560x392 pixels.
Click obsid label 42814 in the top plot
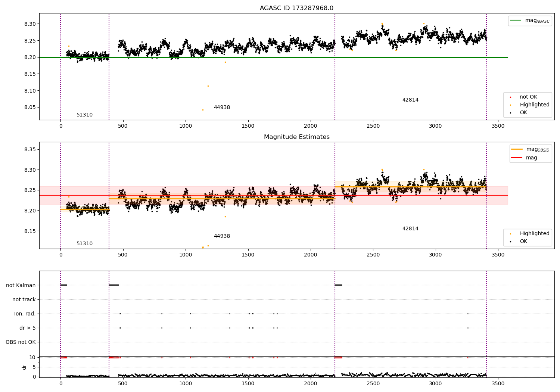(410, 100)
